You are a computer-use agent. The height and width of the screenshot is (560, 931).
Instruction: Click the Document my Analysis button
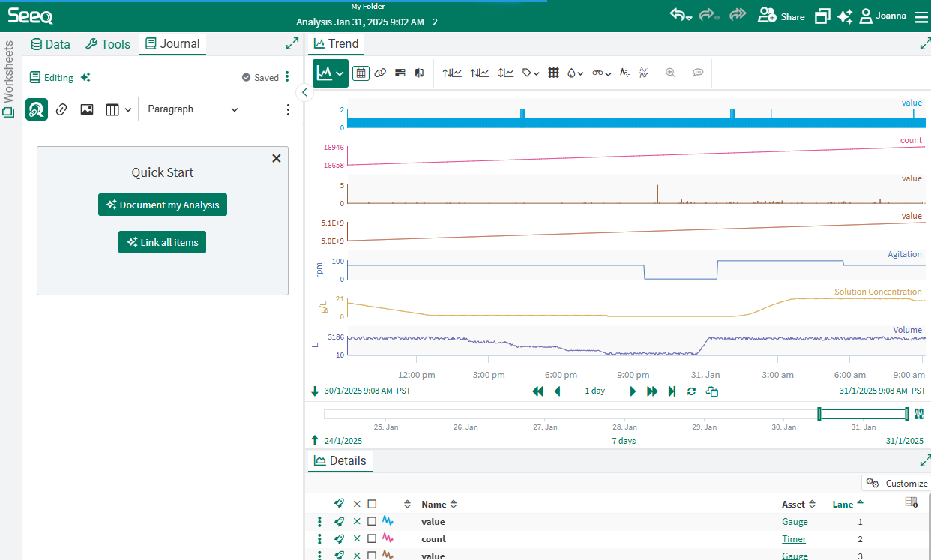[163, 205]
